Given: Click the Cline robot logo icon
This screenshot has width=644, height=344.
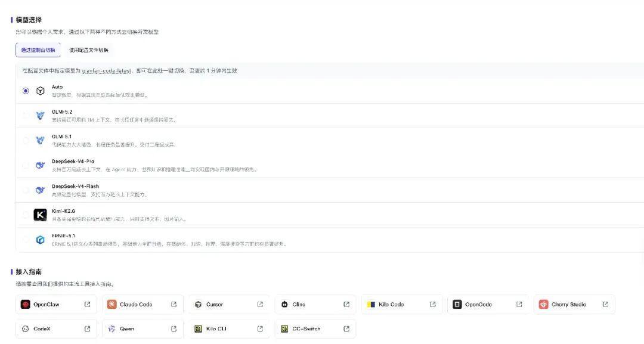Looking at the screenshot, I should pyautogui.click(x=284, y=304).
